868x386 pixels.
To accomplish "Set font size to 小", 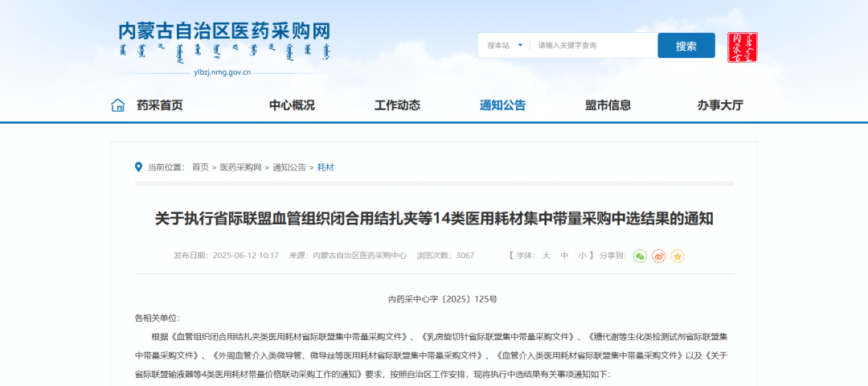I will (582, 256).
